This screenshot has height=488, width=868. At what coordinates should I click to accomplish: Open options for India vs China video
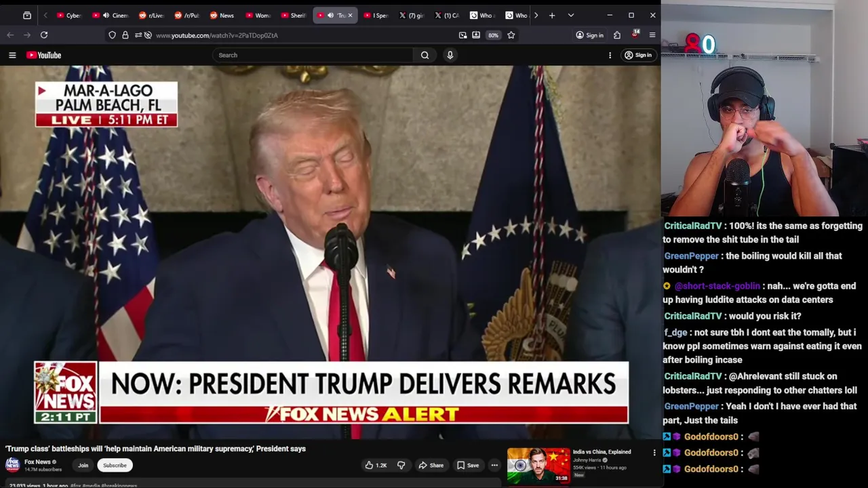[x=654, y=452]
